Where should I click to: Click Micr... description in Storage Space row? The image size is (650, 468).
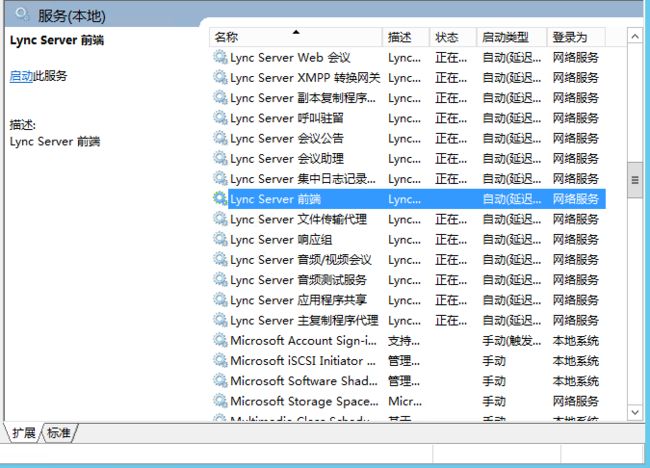pos(405,401)
